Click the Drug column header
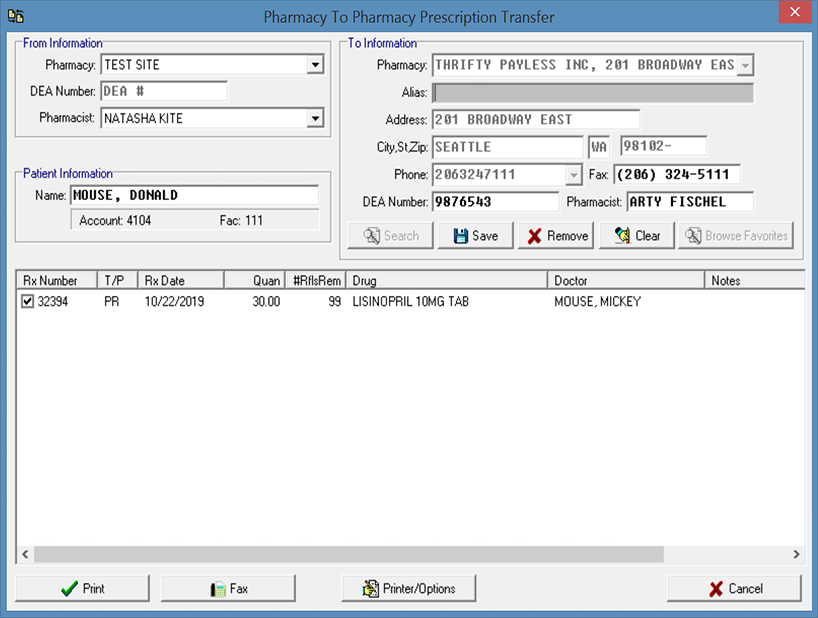Screen dimensions: 818x618 click(446, 281)
